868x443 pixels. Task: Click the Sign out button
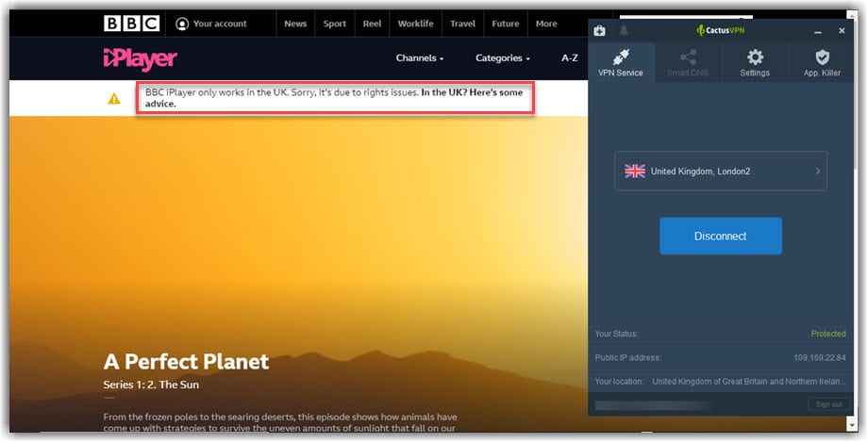tap(828, 404)
